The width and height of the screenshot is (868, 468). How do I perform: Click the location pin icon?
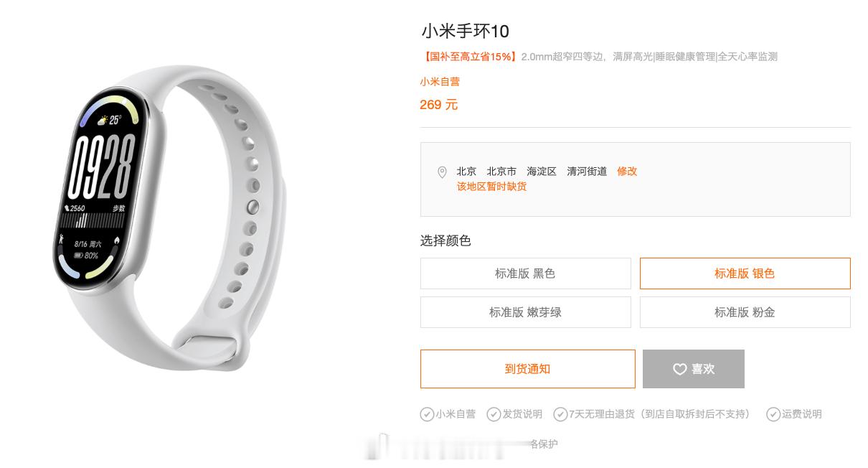point(442,172)
